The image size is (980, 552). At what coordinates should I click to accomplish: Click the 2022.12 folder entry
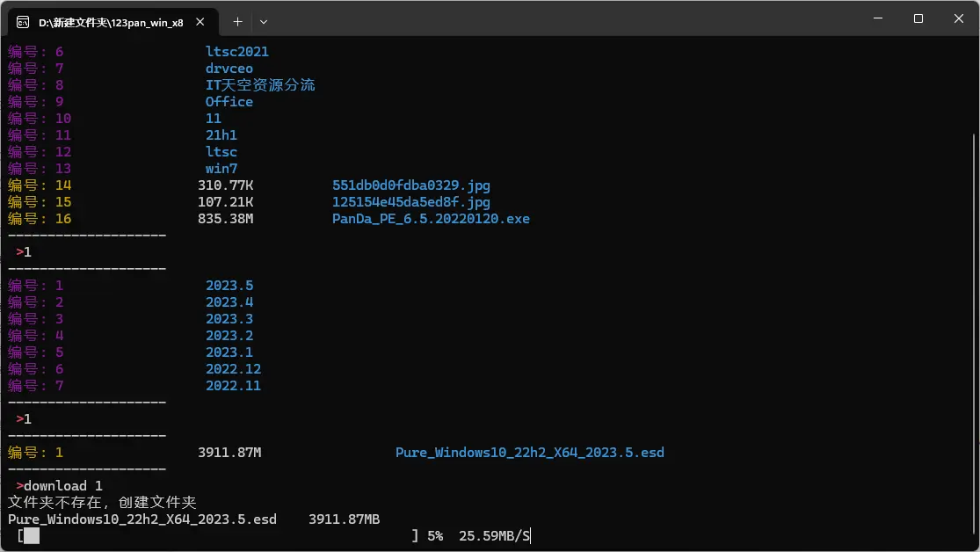click(x=233, y=369)
